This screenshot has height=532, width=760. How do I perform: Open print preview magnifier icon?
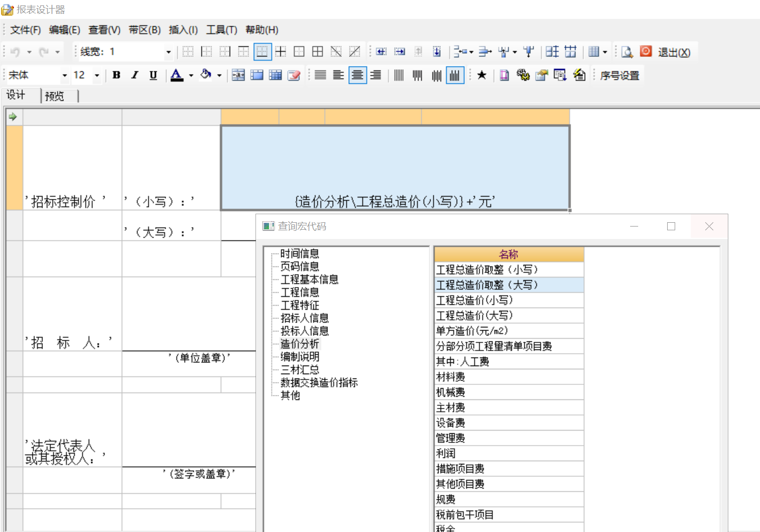[627, 52]
